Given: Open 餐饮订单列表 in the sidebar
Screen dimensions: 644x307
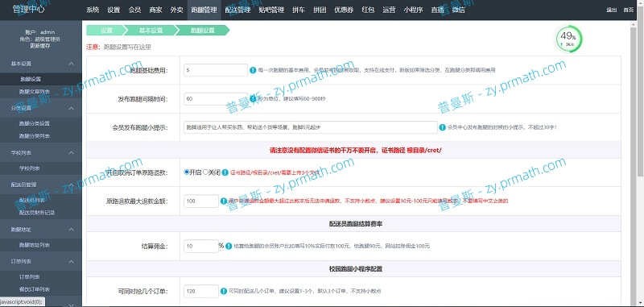Looking at the screenshot, I should (x=35, y=290).
